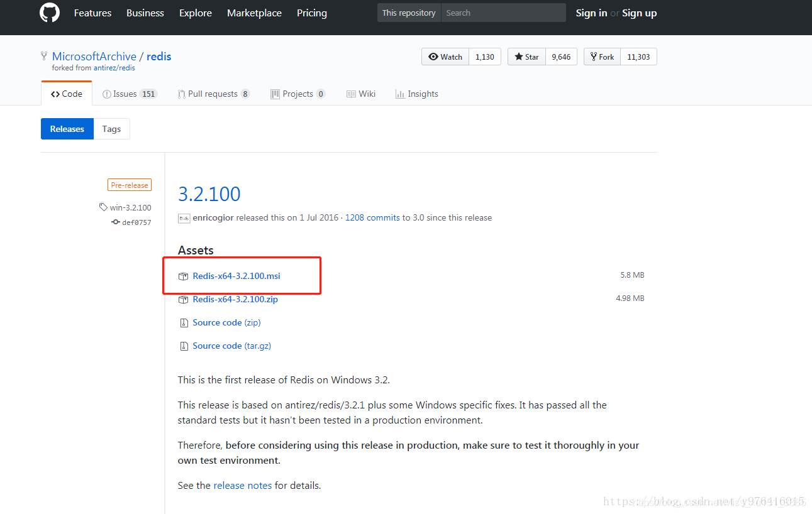Viewport: 812px width, 514px height.
Task: Click enricogior's avatar image
Action: tap(184, 218)
